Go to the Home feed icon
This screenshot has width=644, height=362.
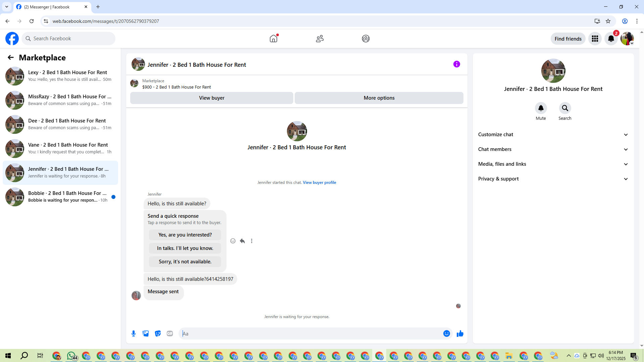274,39
